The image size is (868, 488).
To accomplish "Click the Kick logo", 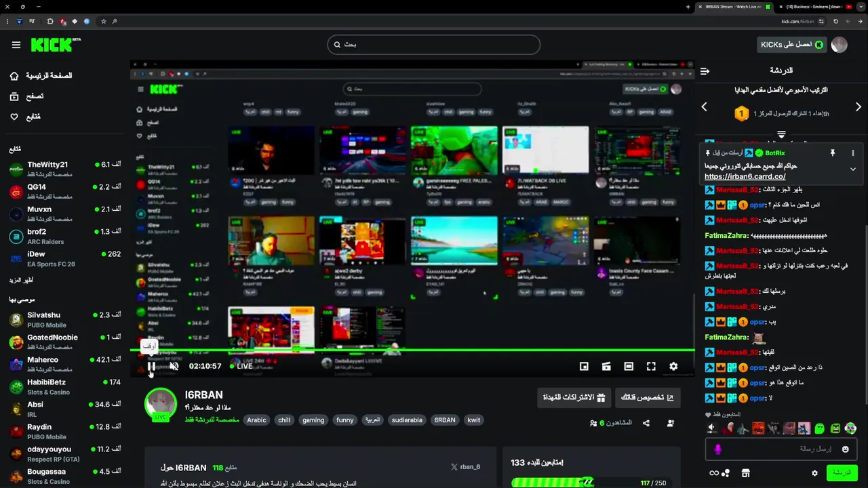I will coord(56,45).
